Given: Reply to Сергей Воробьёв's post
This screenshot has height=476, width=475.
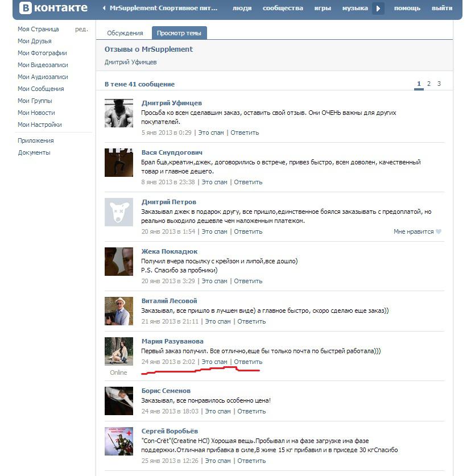Looking at the screenshot, I should (x=251, y=461).
